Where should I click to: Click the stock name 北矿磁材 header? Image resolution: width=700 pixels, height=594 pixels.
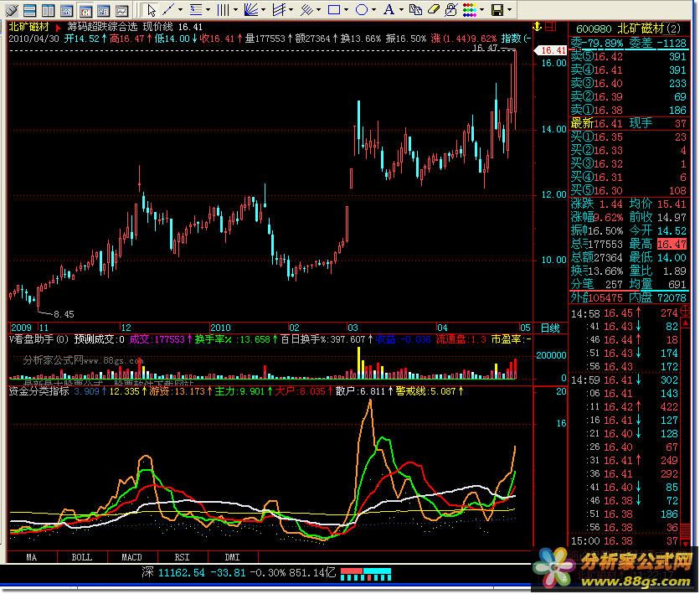pos(28,26)
